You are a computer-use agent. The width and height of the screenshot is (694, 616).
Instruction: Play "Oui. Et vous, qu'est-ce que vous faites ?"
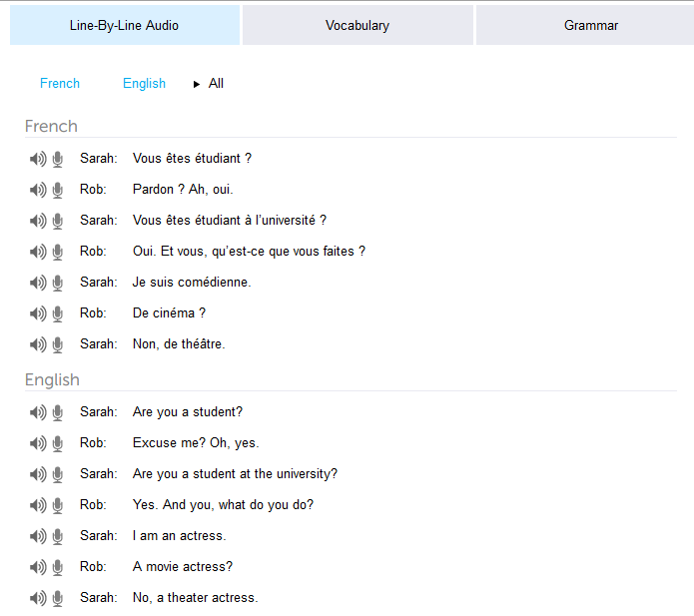(x=38, y=252)
